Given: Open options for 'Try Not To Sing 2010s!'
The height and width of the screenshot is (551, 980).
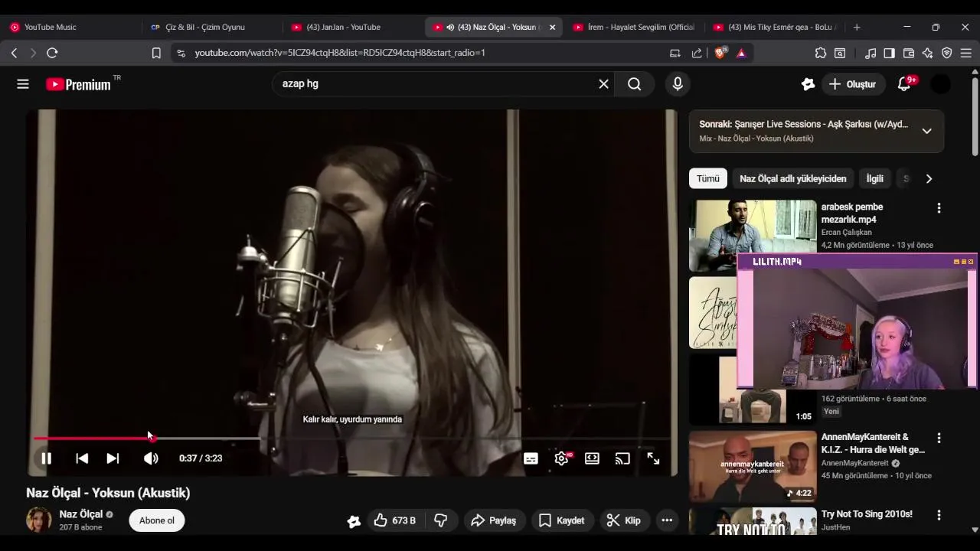Looking at the screenshot, I should [x=939, y=515].
